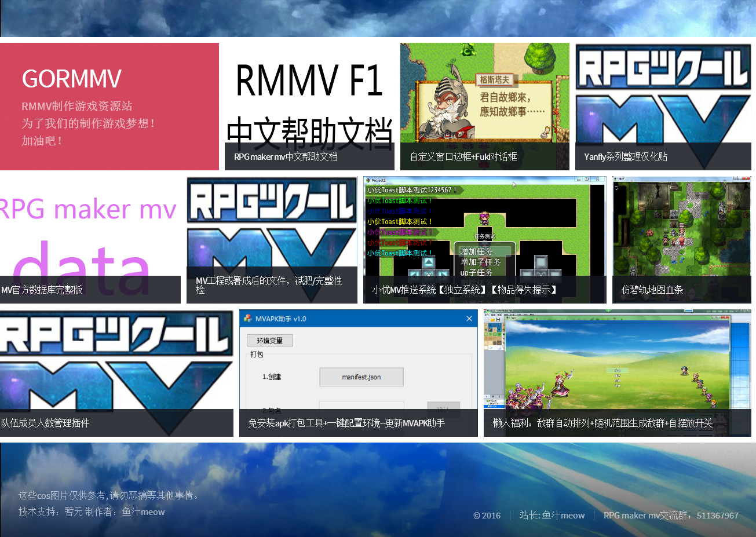Open Yanfly系列整理汉化贴 card
The image size is (756, 537).
pos(663,107)
